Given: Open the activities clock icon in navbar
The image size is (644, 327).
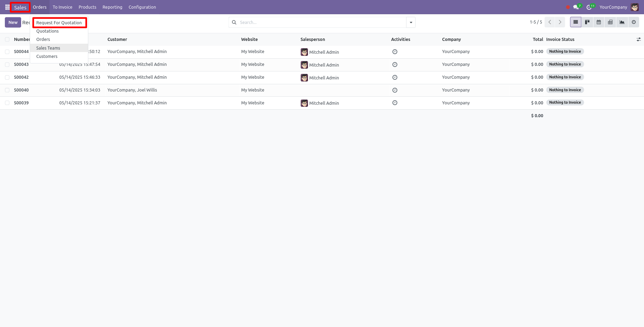Looking at the screenshot, I should [589, 7].
